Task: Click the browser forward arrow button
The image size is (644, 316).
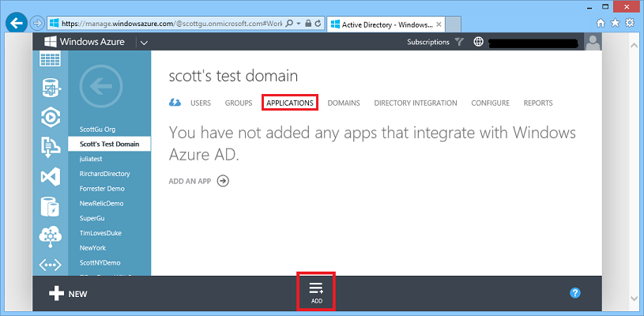Action: pos(38,24)
